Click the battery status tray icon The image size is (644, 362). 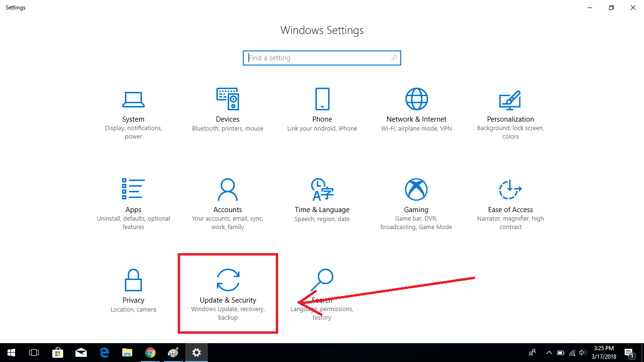561,353
